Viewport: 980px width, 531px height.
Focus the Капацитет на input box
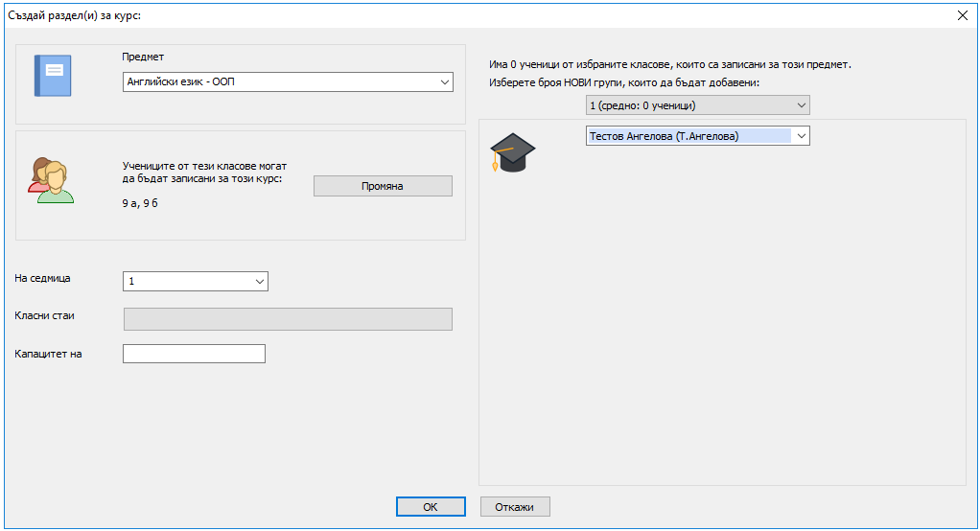(x=194, y=354)
